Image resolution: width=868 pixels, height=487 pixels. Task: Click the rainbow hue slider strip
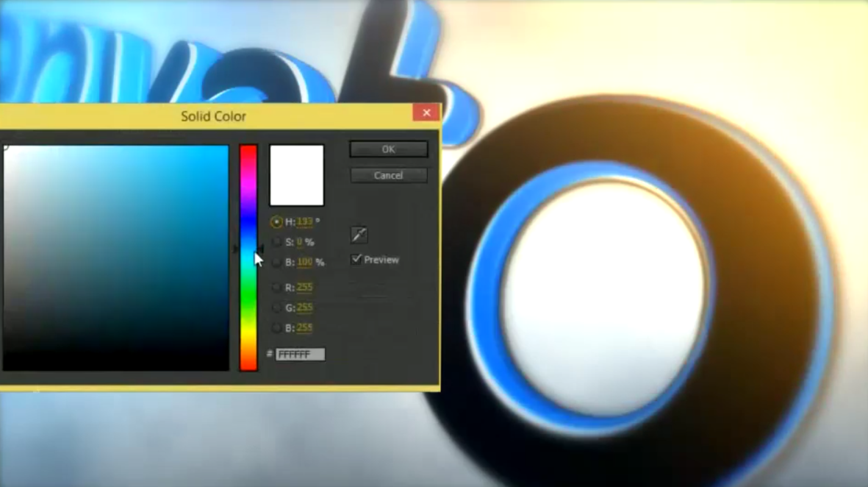coord(248,257)
